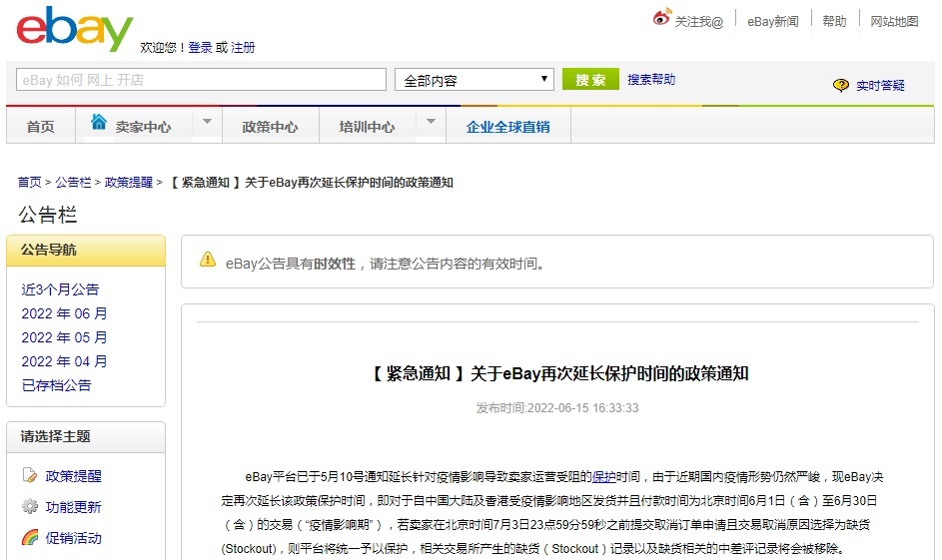Viewport: 942px width, 560px height.
Task: Expand the 卖家中心 dropdown arrow
Action: coord(207,121)
